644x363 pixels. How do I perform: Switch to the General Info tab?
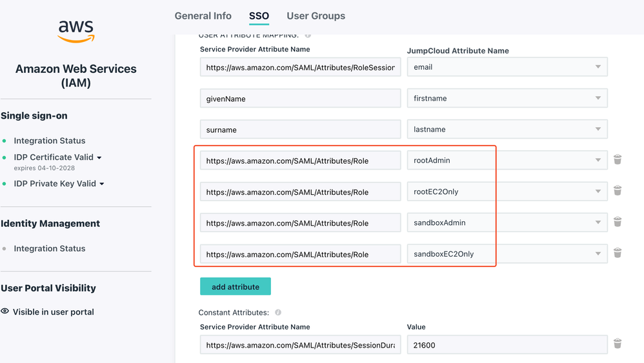coord(203,16)
